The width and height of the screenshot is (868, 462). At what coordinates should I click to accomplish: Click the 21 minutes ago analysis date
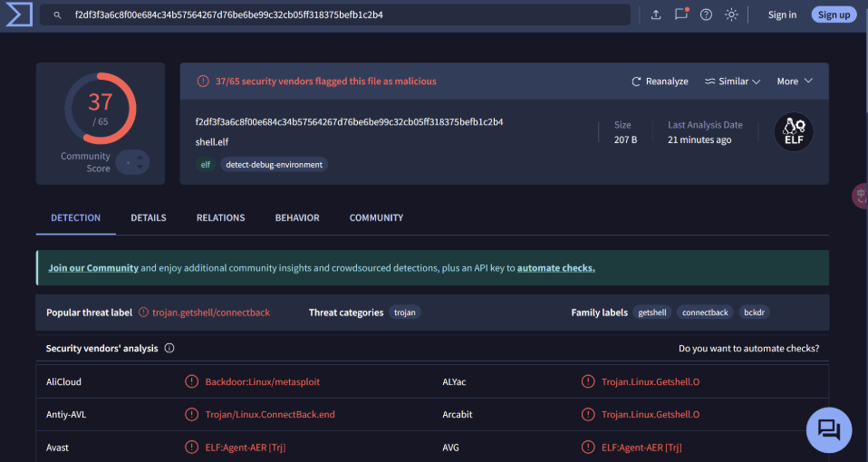coord(699,140)
